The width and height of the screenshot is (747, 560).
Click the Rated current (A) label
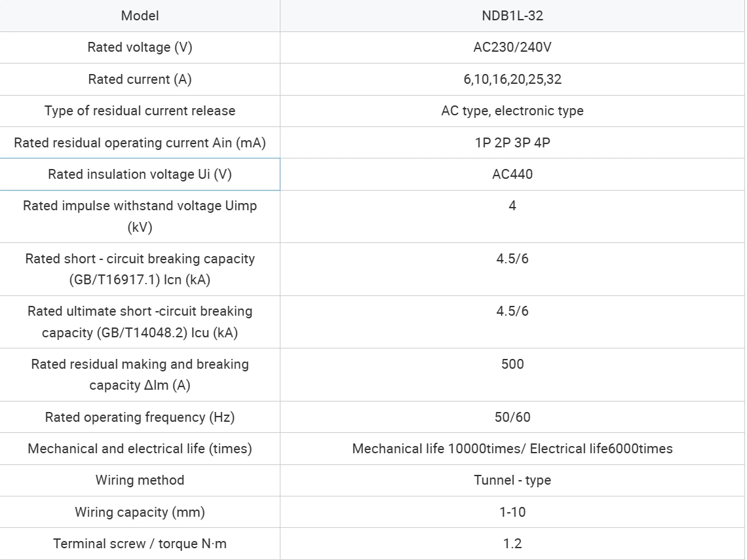pos(140,79)
